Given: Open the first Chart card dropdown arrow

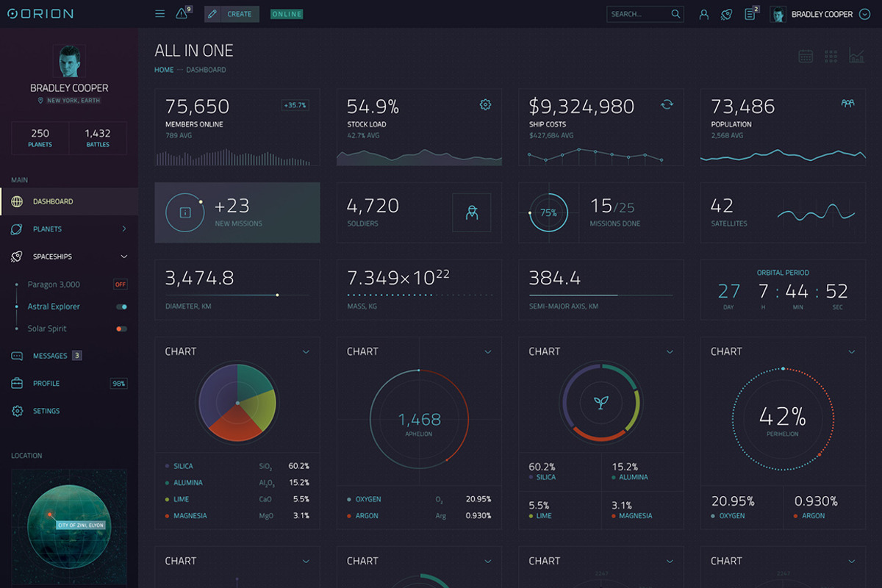Looking at the screenshot, I should [x=306, y=351].
